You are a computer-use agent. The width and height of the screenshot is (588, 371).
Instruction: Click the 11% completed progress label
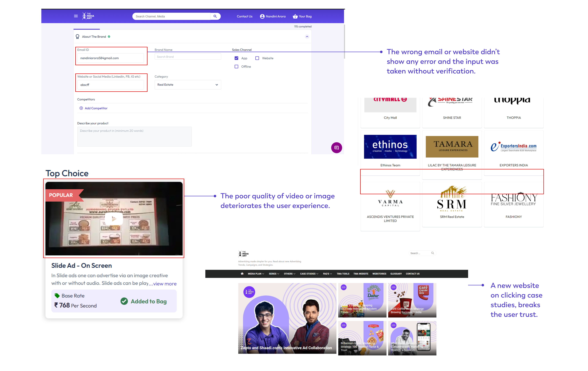pos(303,26)
